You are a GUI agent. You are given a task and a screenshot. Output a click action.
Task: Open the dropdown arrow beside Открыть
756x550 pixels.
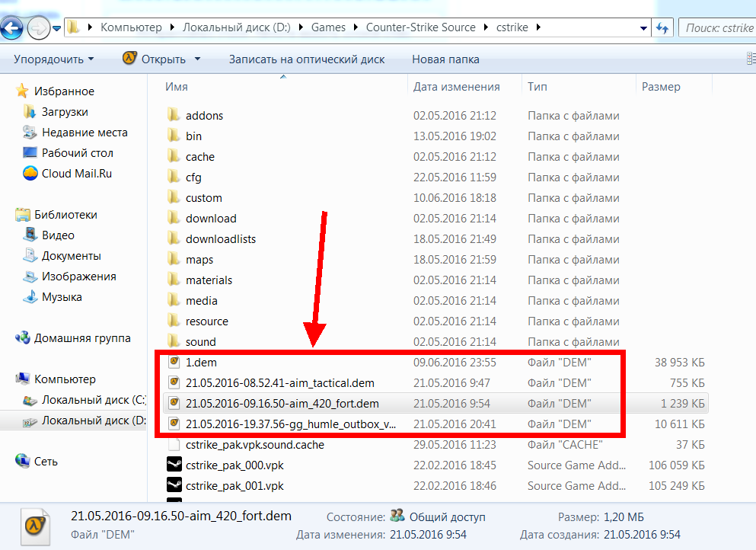pos(197,59)
